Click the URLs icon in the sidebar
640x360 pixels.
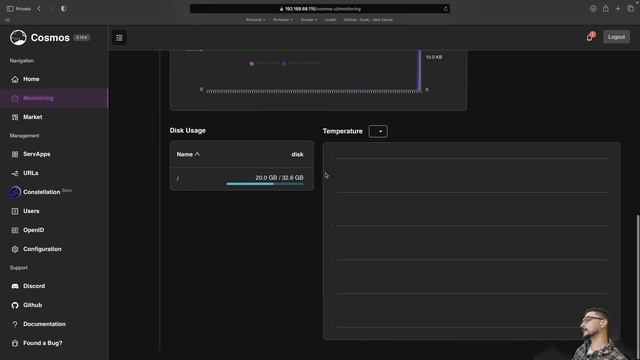(x=15, y=173)
